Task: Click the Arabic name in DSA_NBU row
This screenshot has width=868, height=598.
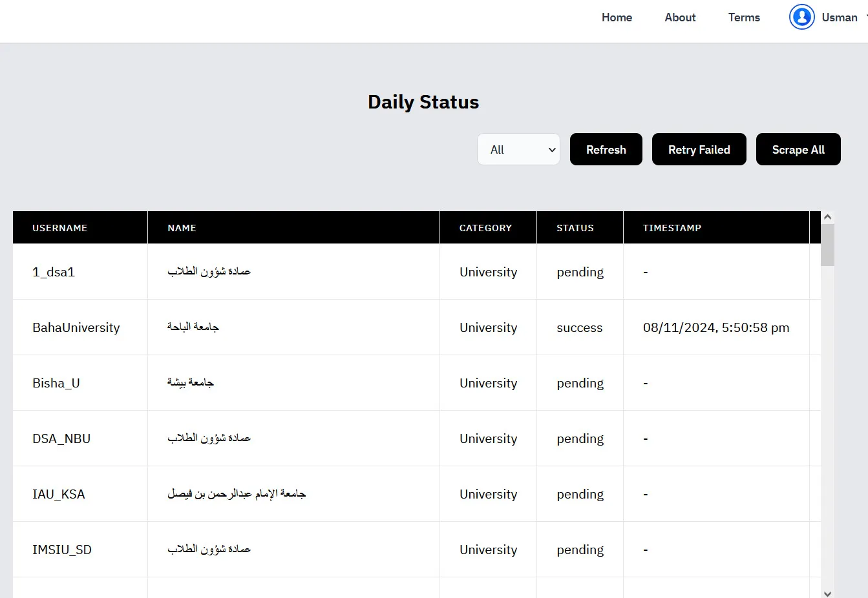Action: (x=209, y=438)
